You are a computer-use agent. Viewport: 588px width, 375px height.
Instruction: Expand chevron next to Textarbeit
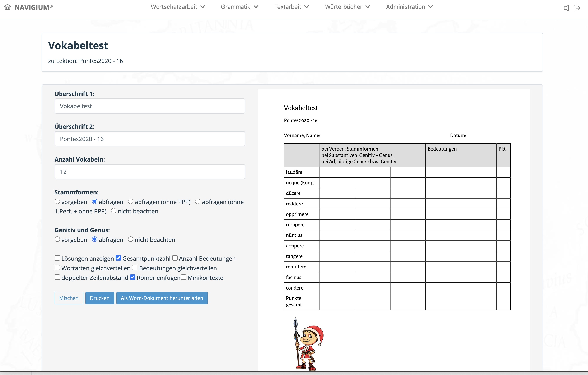pyautogui.click(x=307, y=7)
